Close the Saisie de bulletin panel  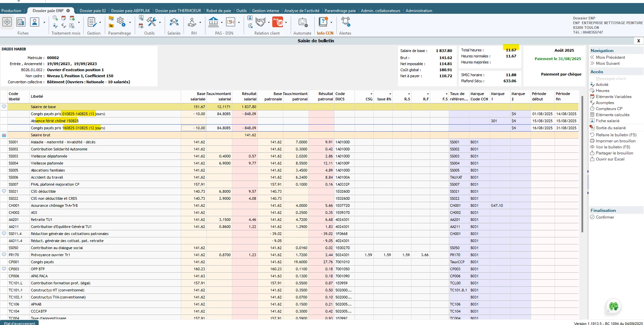[x=638, y=41]
